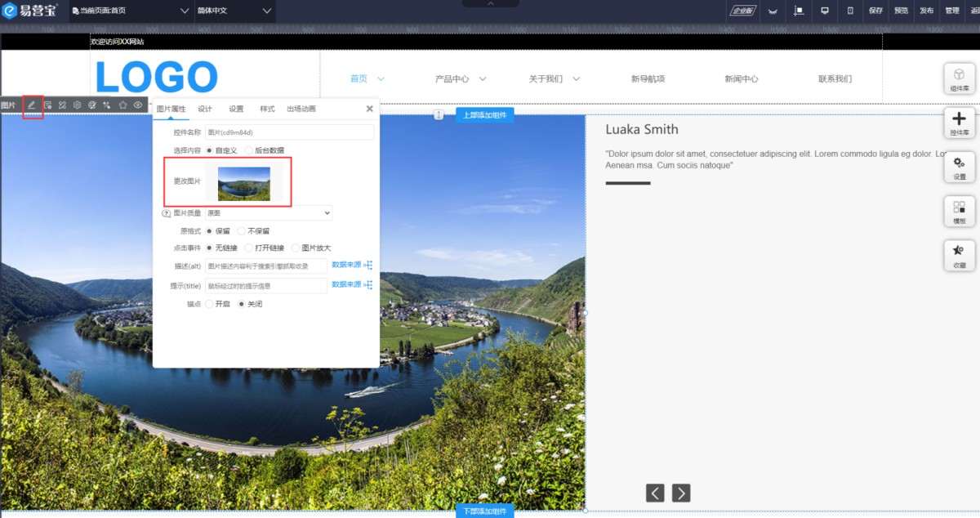The width and height of the screenshot is (980, 518).
Task: Expand the 简体中文 language dropdown
Action: [266, 11]
